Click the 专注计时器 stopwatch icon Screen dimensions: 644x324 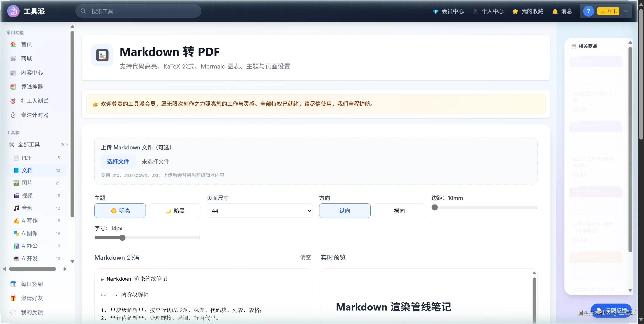(x=13, y=115)
